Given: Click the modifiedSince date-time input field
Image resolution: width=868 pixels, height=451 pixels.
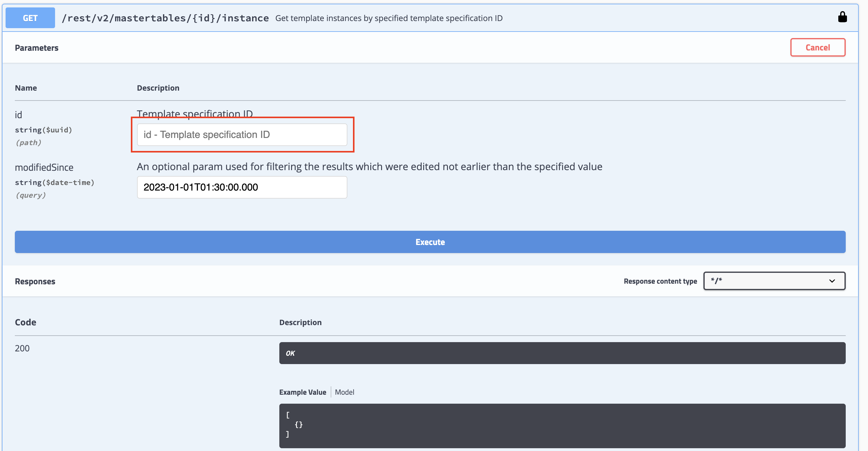Looking at the screenshot, I should [242, 187].
